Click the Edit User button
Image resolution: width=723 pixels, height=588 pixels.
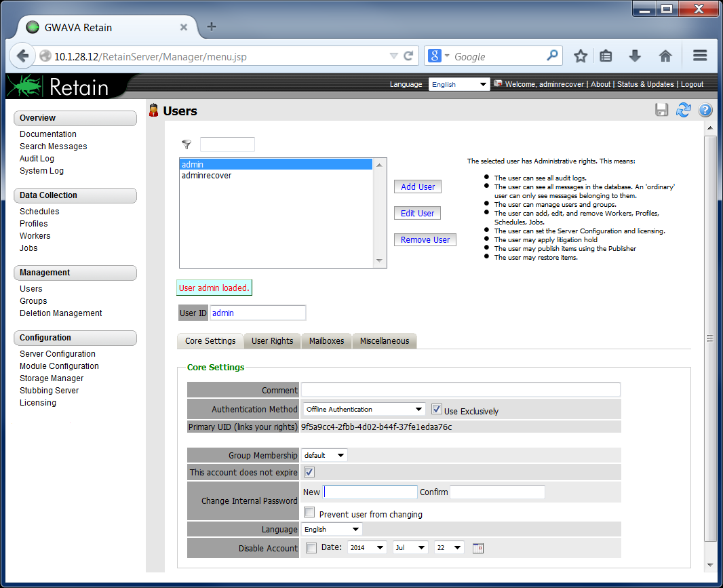click(x=417, y=213)
